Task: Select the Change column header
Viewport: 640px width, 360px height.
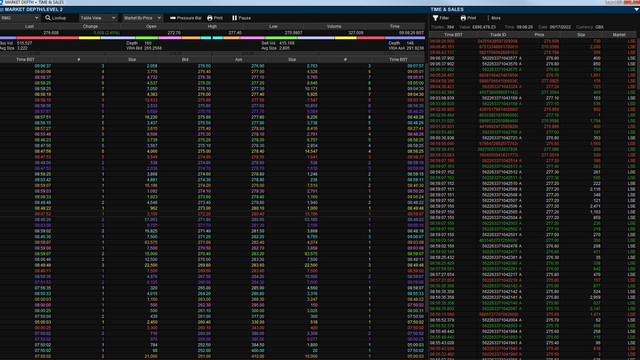Action: coord(90,27)
